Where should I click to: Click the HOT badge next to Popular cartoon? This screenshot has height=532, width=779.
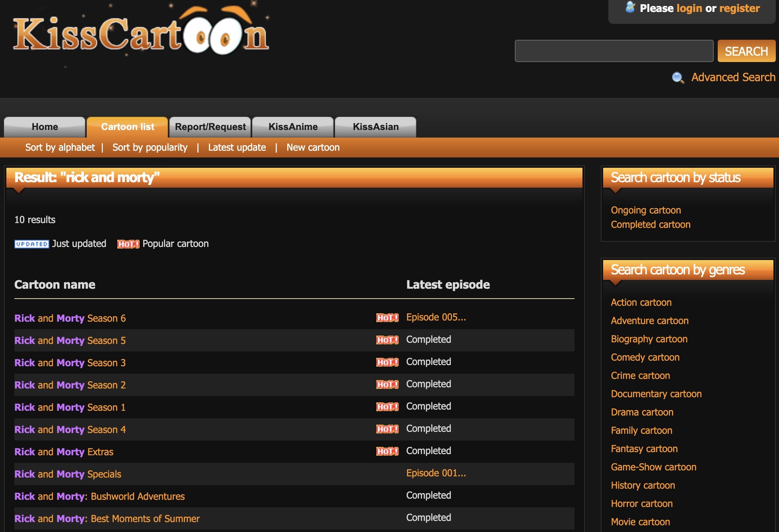[x=128, y=244]
